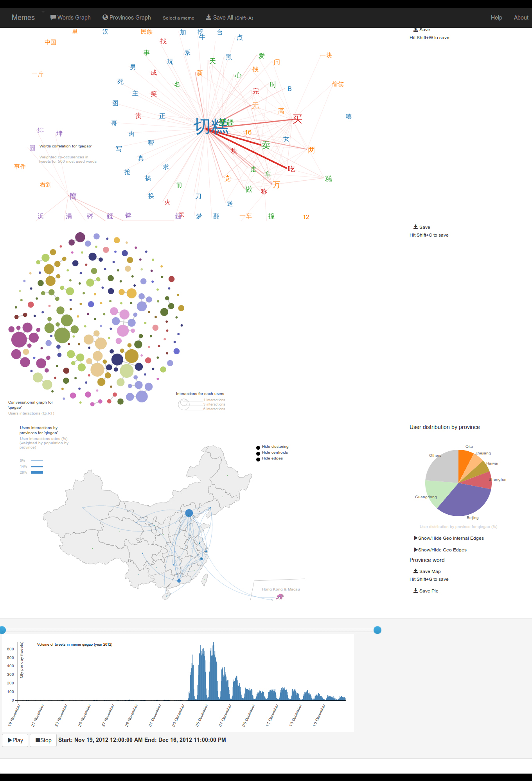Click the words graph Save download icon

(415, 30)
